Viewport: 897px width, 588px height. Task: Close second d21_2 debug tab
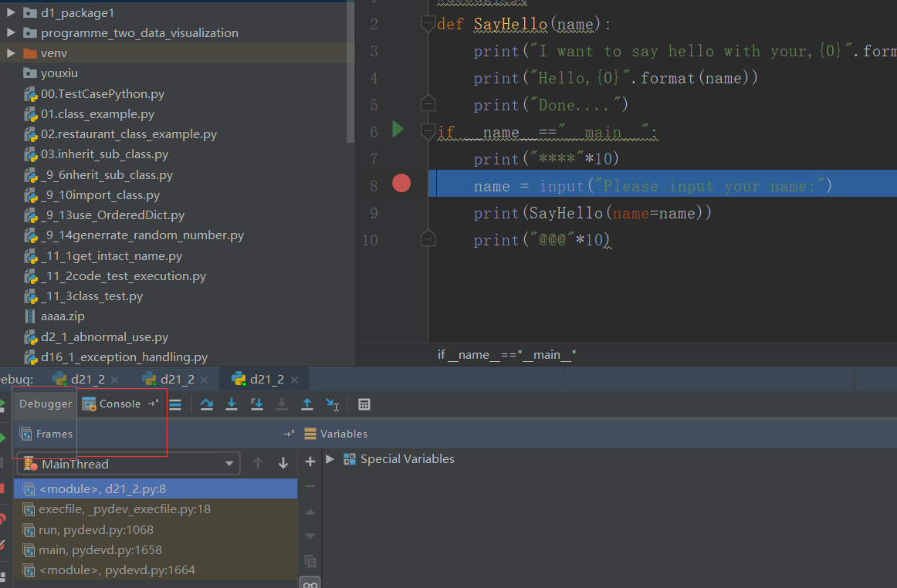point(205,380)
